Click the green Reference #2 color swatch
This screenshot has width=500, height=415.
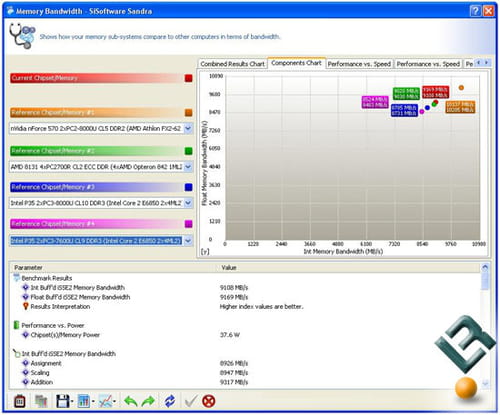[189, 151]
